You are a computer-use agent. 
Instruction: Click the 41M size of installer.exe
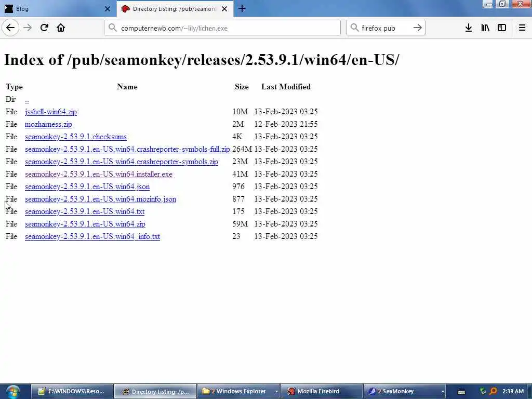pos(240,174)
